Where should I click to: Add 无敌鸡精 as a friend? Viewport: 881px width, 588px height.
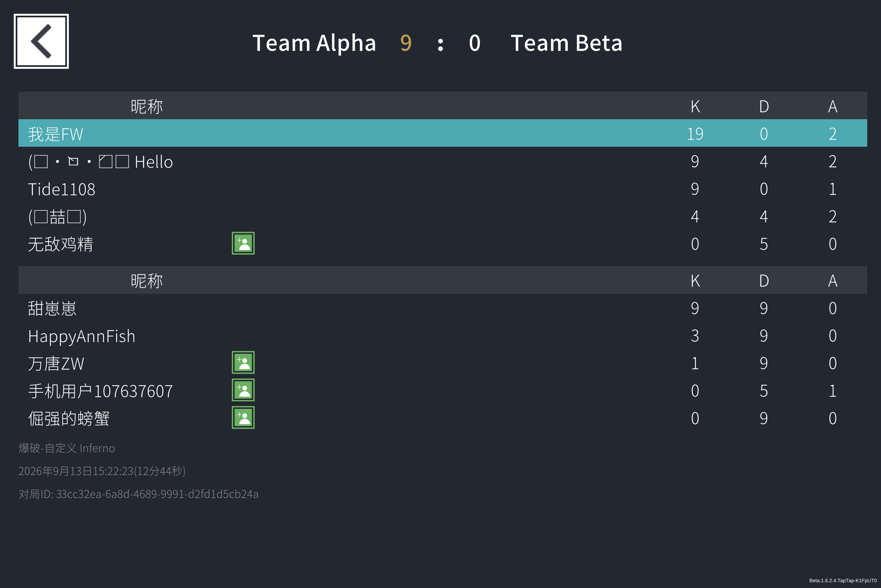[243, 243]
